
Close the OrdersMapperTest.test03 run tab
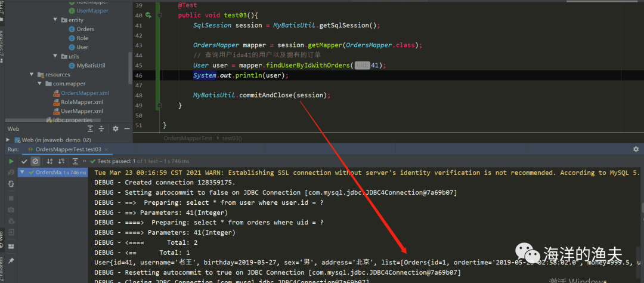[107, 149]
